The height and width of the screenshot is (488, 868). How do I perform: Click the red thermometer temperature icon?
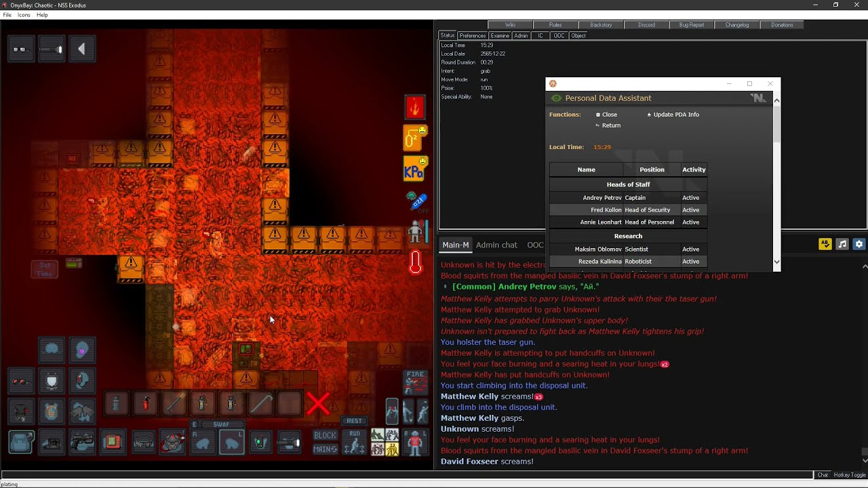coord(415,263)
